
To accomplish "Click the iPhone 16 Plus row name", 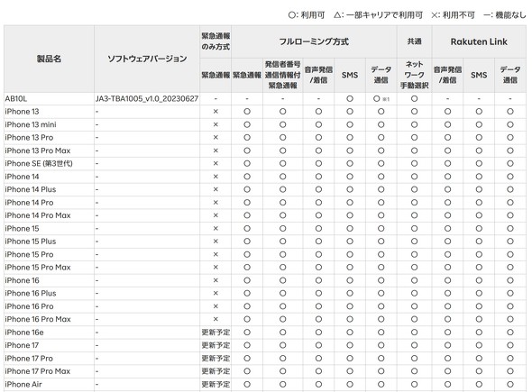I will click(x=31, y=293).
